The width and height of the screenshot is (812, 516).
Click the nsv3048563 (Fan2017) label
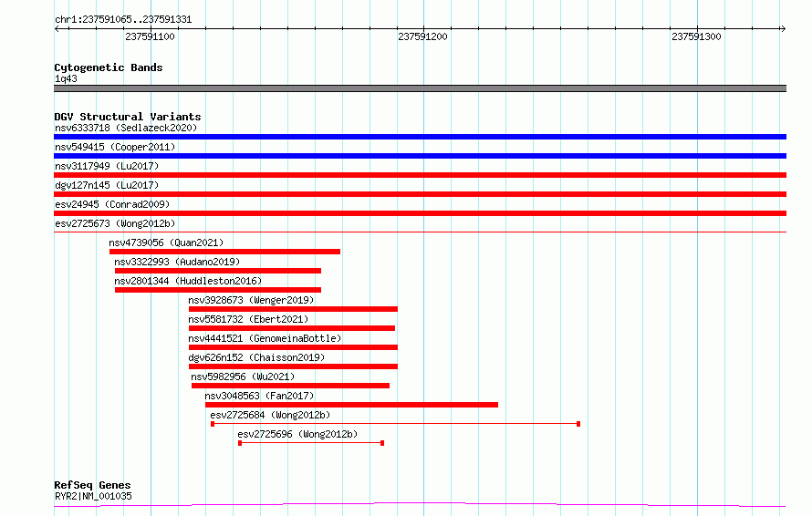[259, 396]
